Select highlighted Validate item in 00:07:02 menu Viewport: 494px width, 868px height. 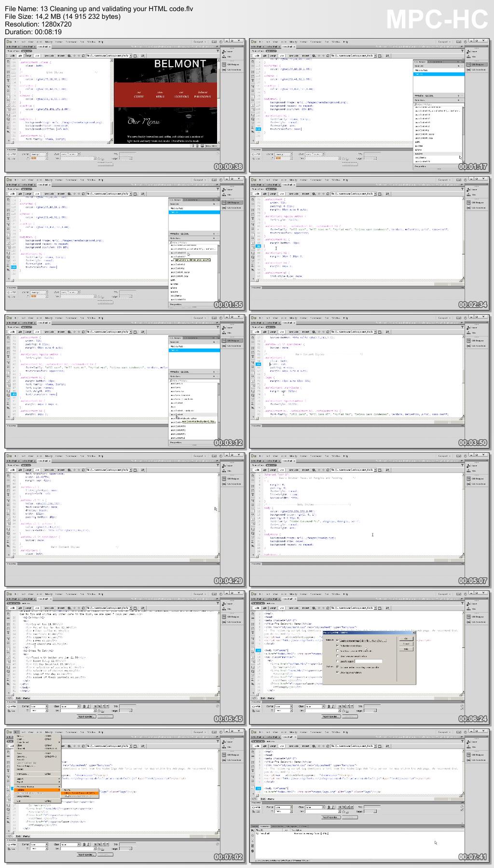click(x=36, y=790)
